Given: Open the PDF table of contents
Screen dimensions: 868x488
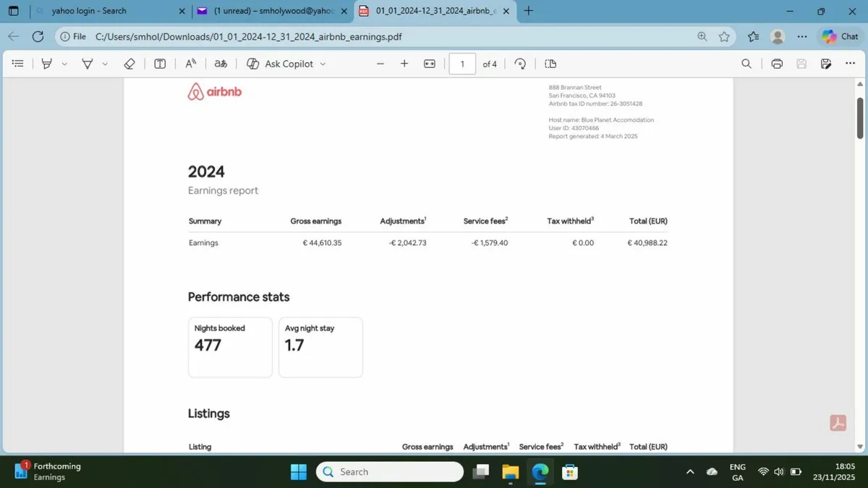Looking at the screenshot, I should [x=18, y=64].
